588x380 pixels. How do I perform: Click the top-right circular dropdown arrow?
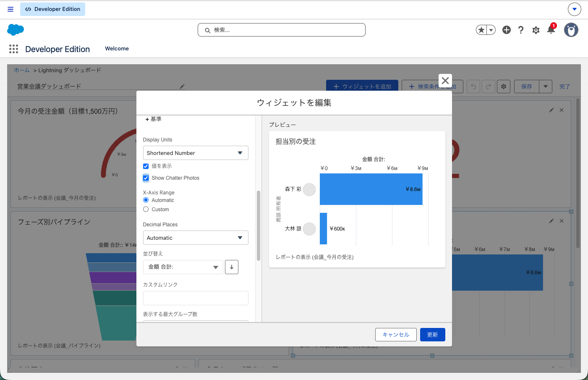pos(575,9)
